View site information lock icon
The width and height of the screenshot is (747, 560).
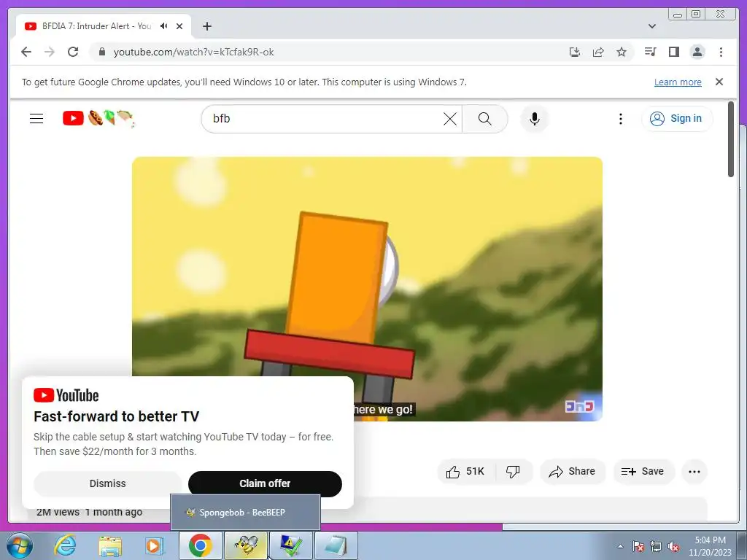[x=101, y=52]
